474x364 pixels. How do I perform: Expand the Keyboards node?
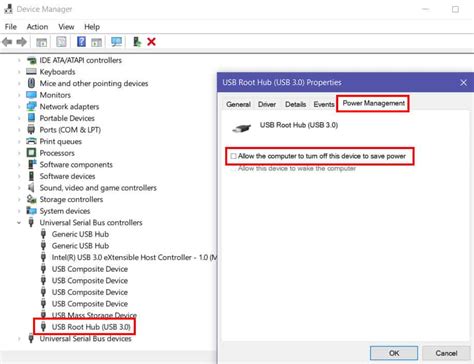coord(19,72)
